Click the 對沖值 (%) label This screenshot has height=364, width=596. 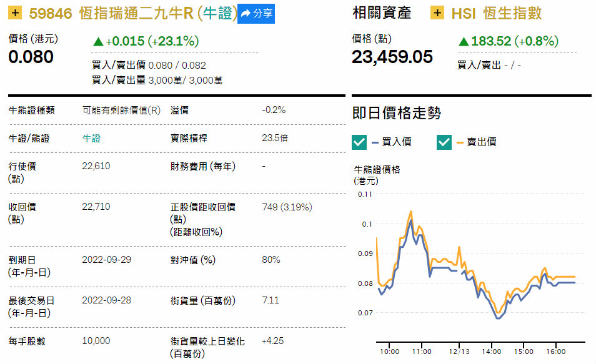point(193,260)
